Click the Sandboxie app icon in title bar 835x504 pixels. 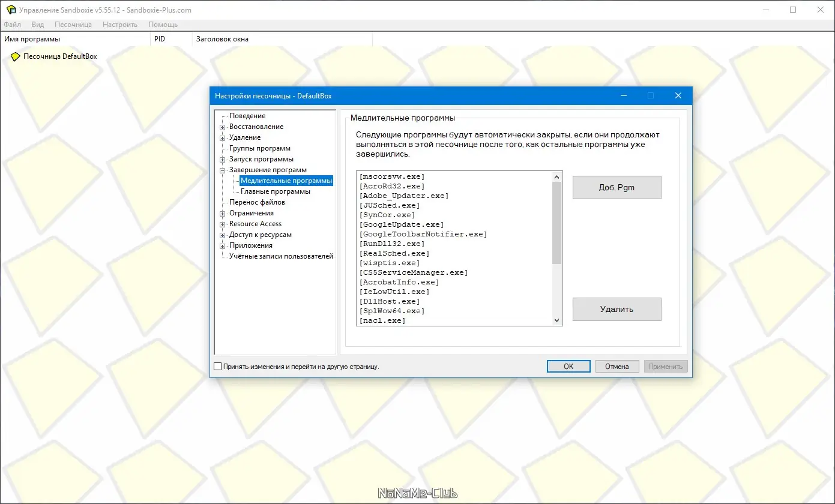point(10,10)
